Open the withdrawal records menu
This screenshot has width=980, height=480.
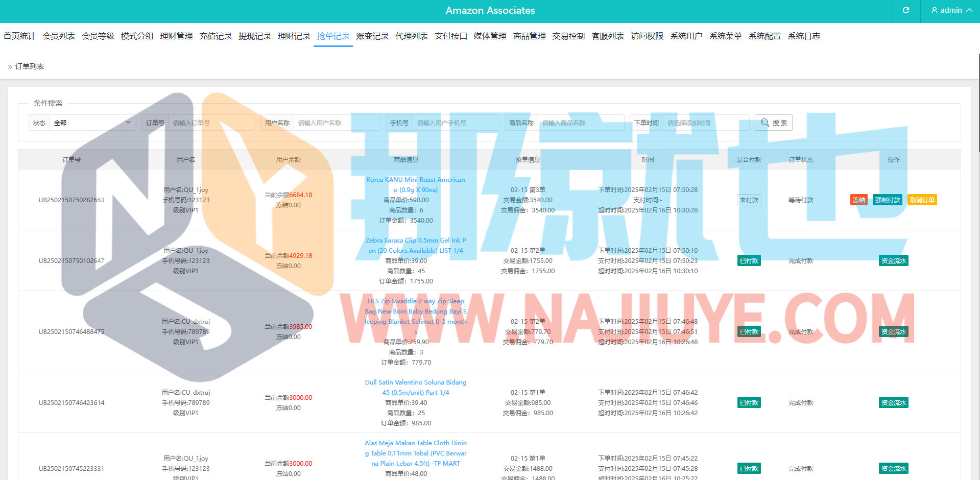(x=255, y=36)
